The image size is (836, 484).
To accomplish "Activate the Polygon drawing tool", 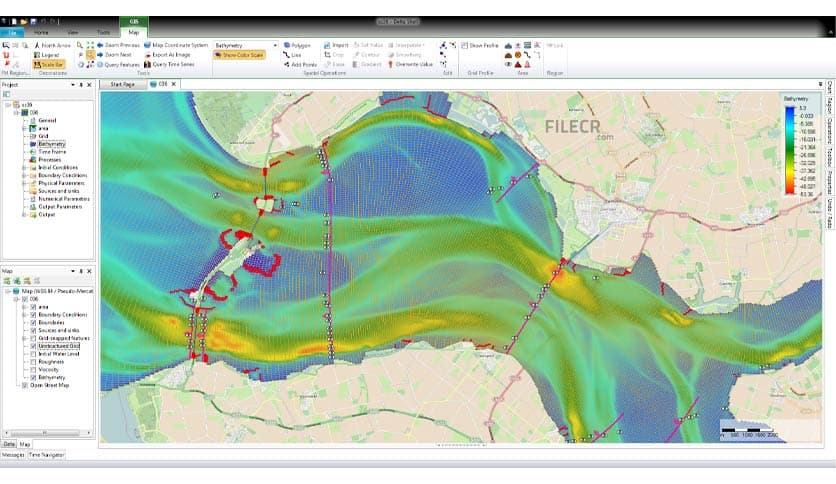I will [x=297, y=45].
